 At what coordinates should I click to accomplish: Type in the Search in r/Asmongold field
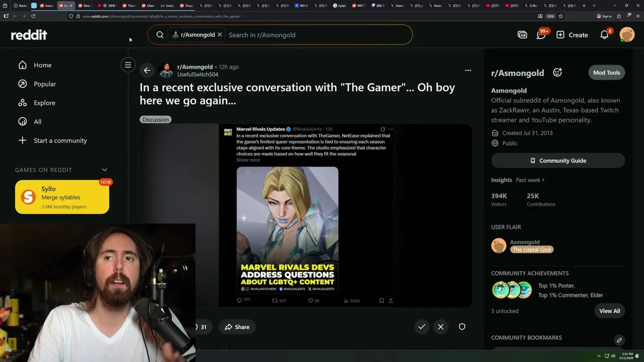pos(317,35)
